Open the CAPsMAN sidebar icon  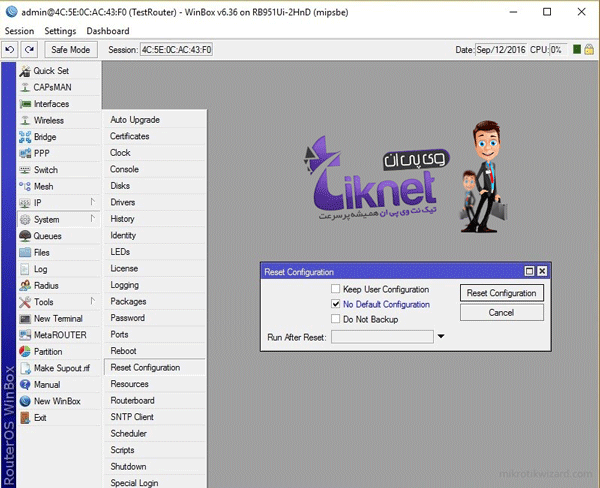[25, 88]
